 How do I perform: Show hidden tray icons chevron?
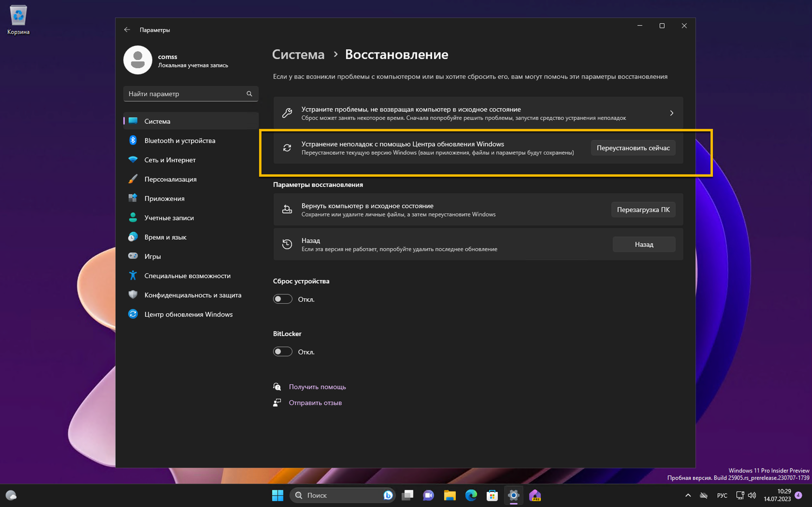coord(688,495)
